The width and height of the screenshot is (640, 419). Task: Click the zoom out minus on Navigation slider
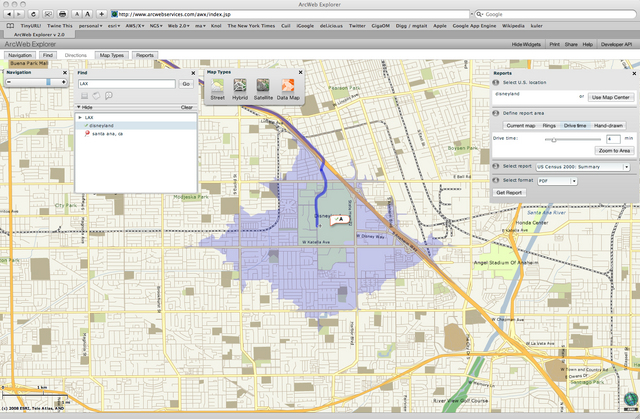pyautogui.click(x=9, y=82)
